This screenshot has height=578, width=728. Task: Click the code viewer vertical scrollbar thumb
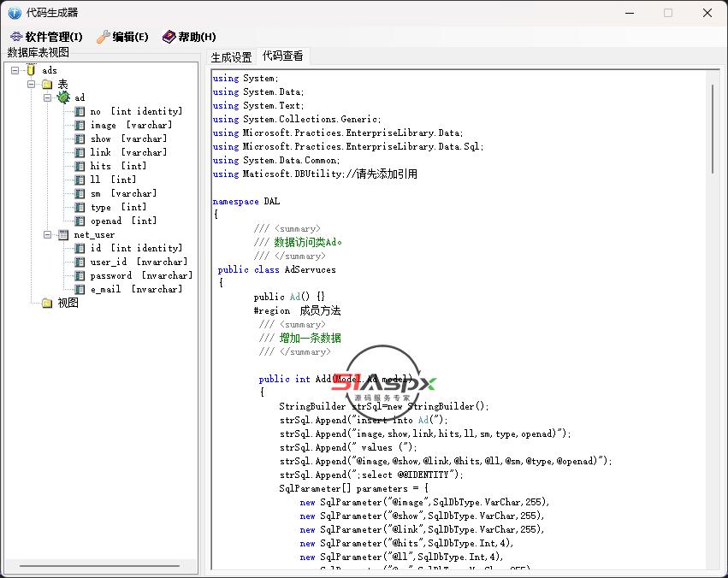tap(713, 129)
